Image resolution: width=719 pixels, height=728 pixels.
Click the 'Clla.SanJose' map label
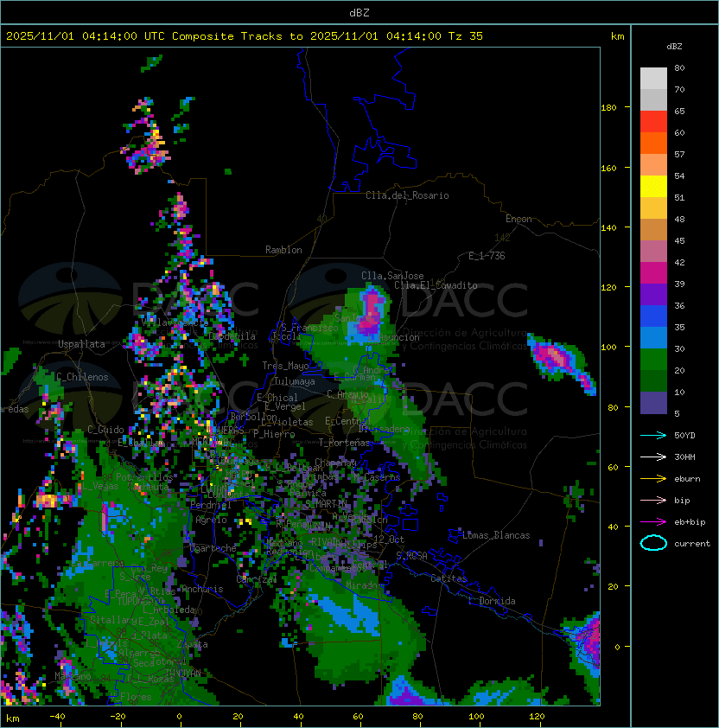(392, 276)
